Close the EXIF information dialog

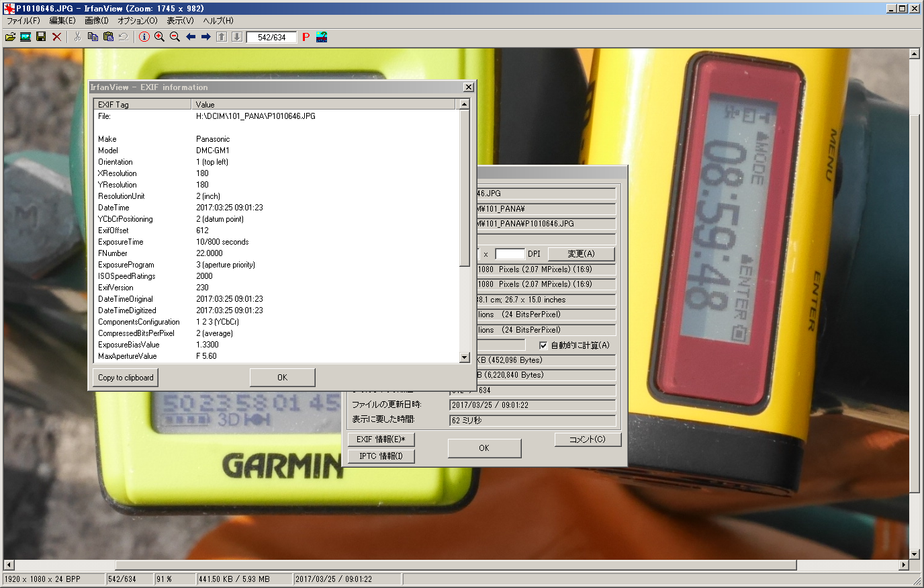[x=469, y=87]
